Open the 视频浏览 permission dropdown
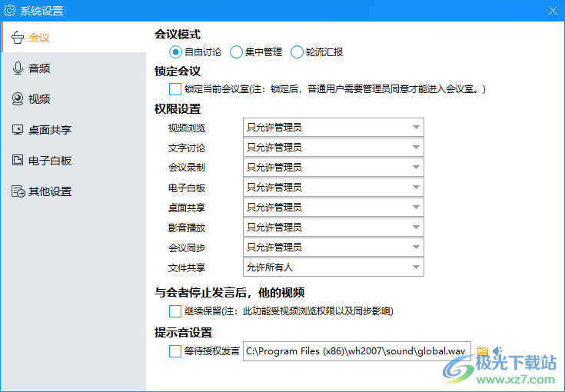Viewport: 565px width, 392px height. [334, 127]
